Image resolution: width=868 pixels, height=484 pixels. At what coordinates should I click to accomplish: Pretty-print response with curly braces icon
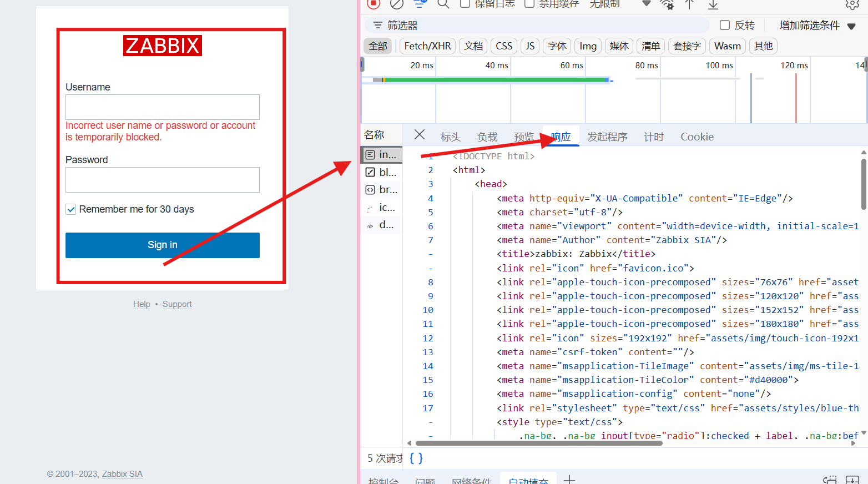tap(416, 458)
